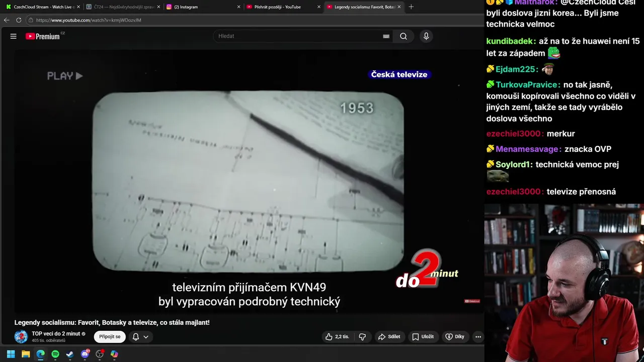Submit search with the magnifier button

click(x=404, y=36)
